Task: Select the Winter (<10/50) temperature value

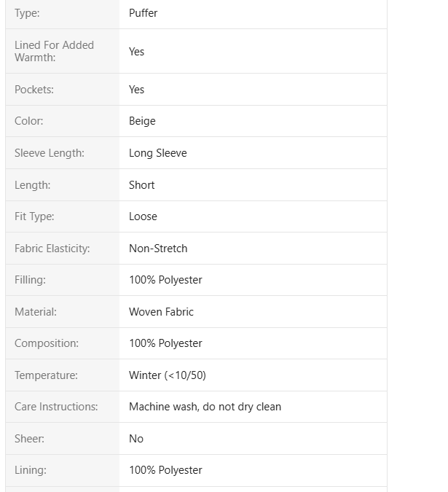Action: point(168,375)
